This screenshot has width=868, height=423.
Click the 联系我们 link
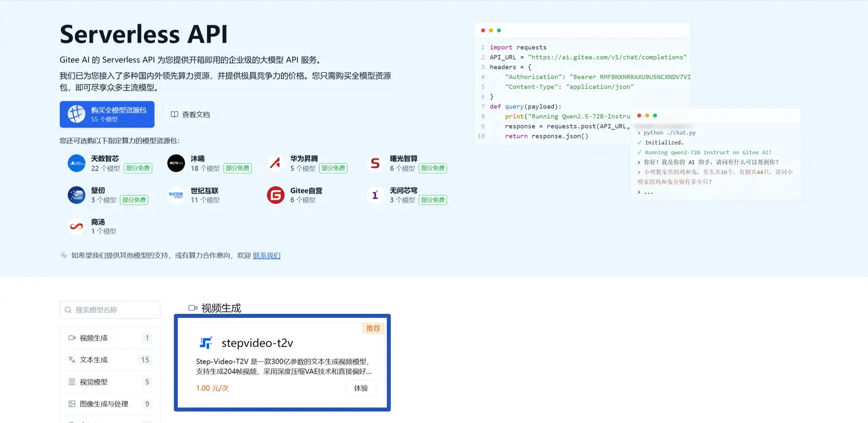coord(266,255)
